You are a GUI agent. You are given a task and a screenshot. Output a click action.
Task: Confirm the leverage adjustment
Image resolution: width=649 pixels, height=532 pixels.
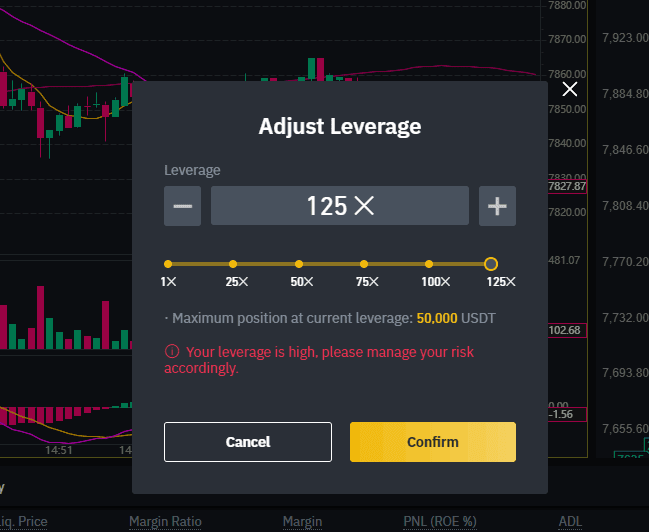tap(432, 442)
